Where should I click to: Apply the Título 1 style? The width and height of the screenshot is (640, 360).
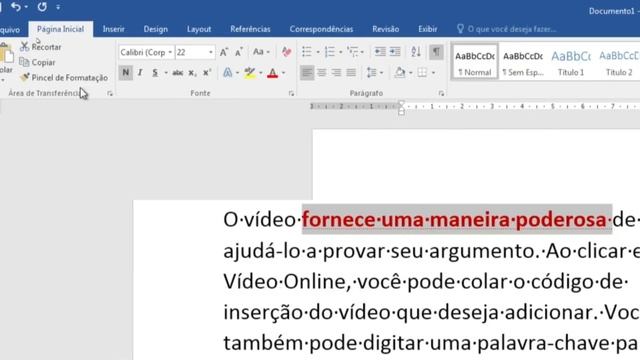571,62
